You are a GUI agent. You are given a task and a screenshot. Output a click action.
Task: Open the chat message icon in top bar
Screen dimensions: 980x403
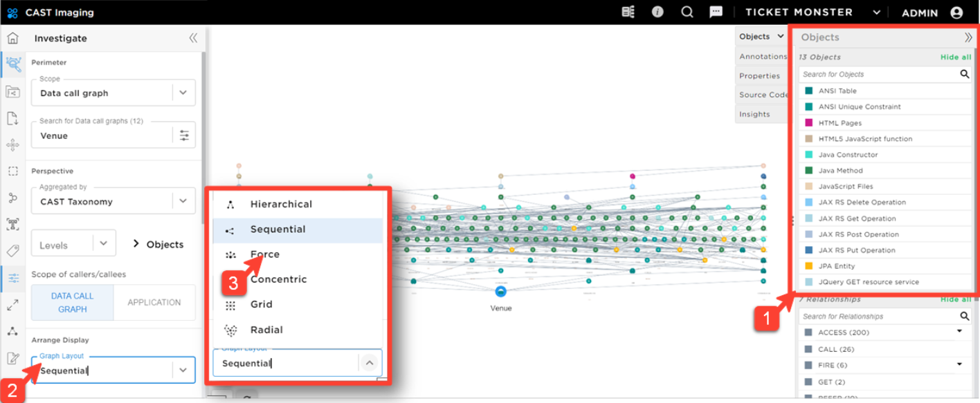[716, 12]
